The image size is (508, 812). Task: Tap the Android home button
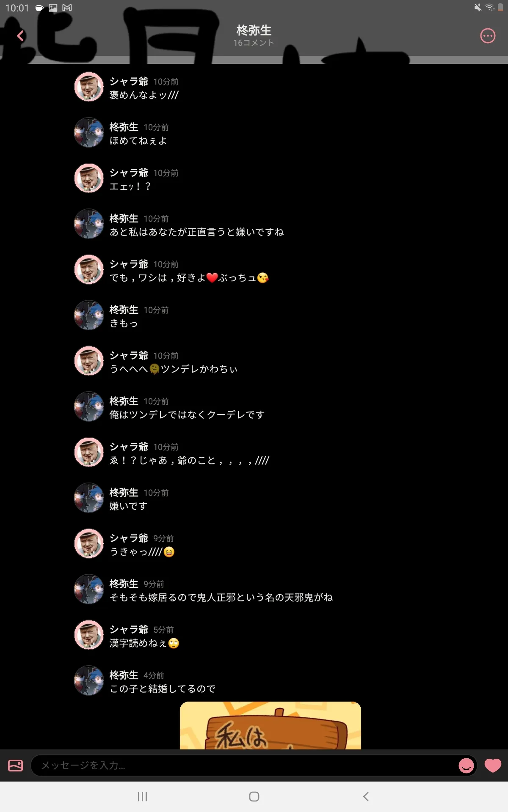(254, 797)
